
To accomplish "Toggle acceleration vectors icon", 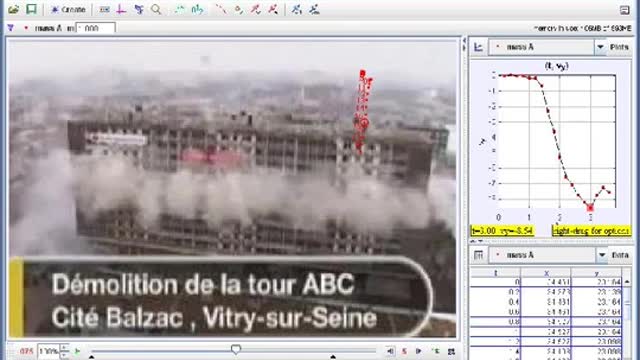I will pos(273,9).
